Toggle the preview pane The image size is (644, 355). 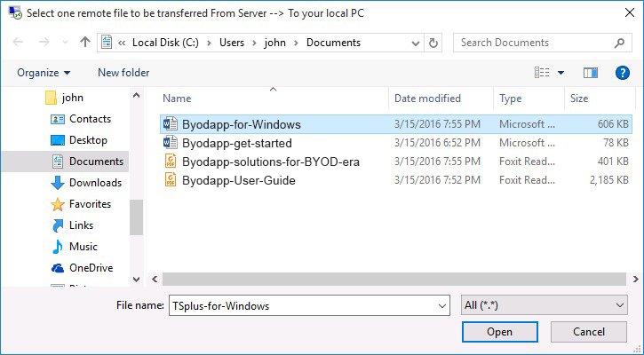tap(590, 73)
